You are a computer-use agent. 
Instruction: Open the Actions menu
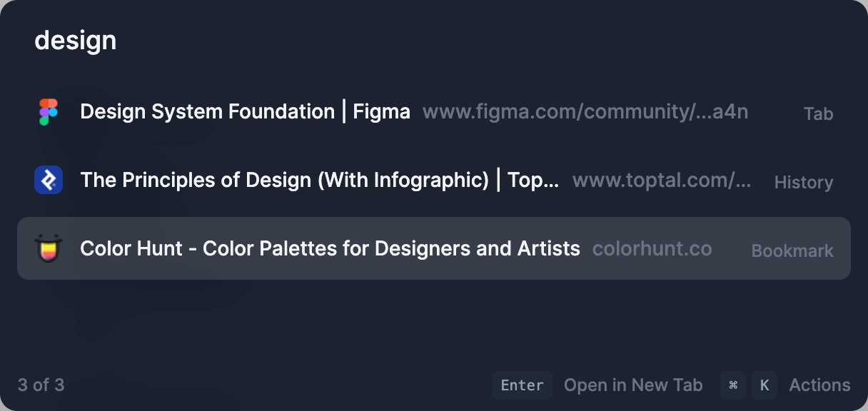819,385
